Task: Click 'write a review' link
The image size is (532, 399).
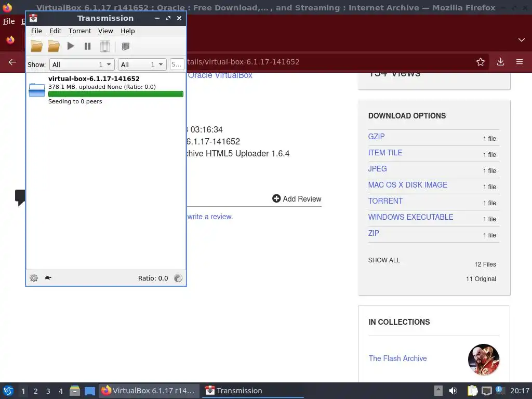Action: pos(210,217)
